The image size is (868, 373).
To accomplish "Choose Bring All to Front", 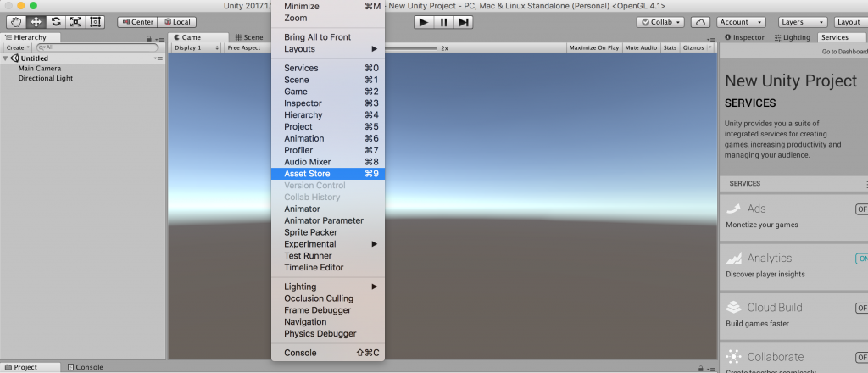I will (x=328, y=37).
